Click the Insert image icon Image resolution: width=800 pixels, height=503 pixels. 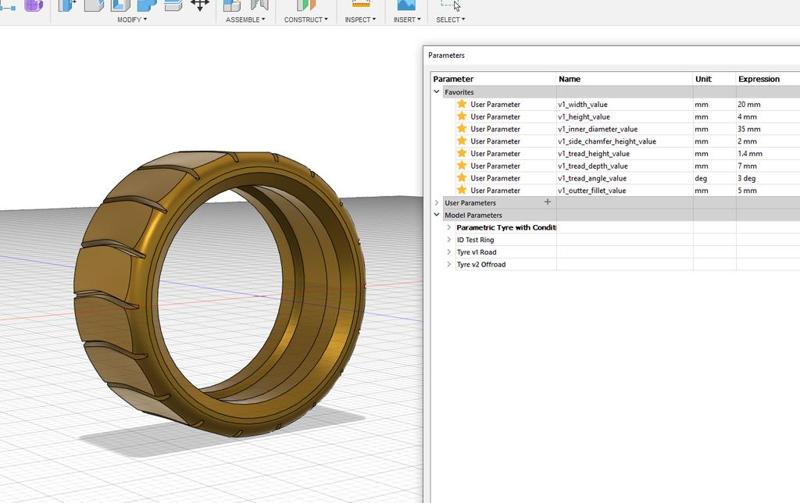click(x=407, y=4)
